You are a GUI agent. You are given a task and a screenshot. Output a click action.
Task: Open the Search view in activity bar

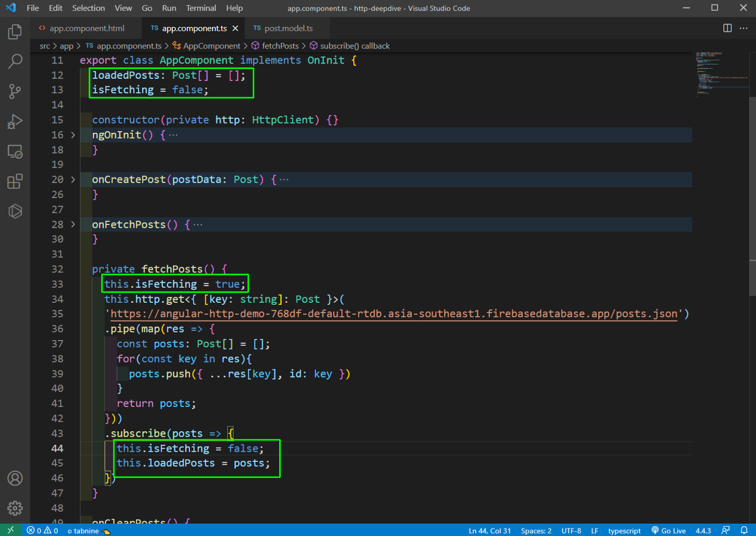[x=15, y=61]
